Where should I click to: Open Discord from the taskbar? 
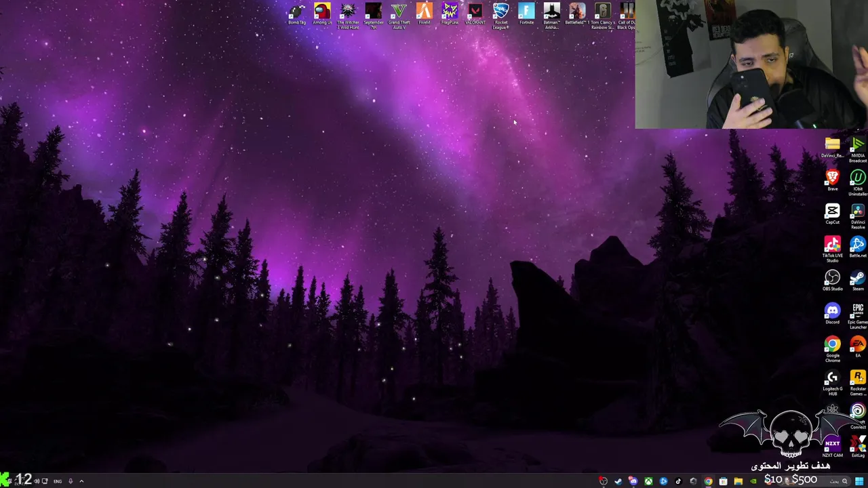633,481
